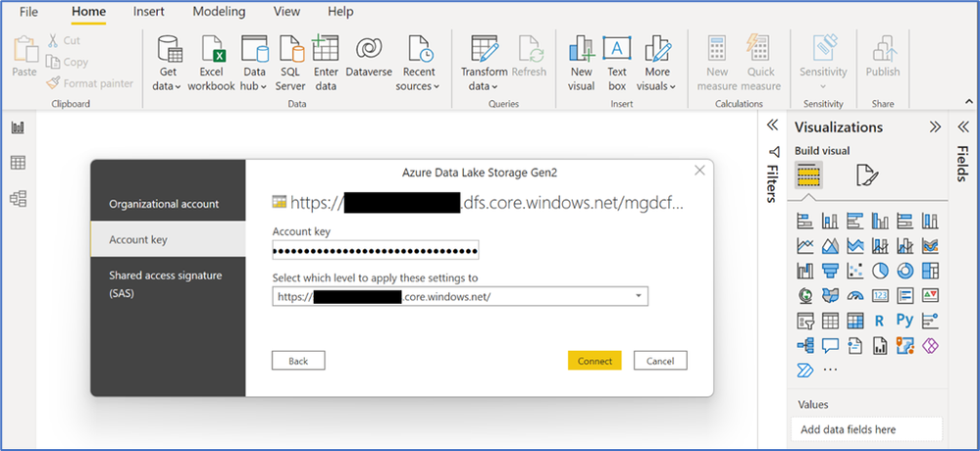
Task: Cancel the Azure Data Lake dialog
Action: coord(660,361)
